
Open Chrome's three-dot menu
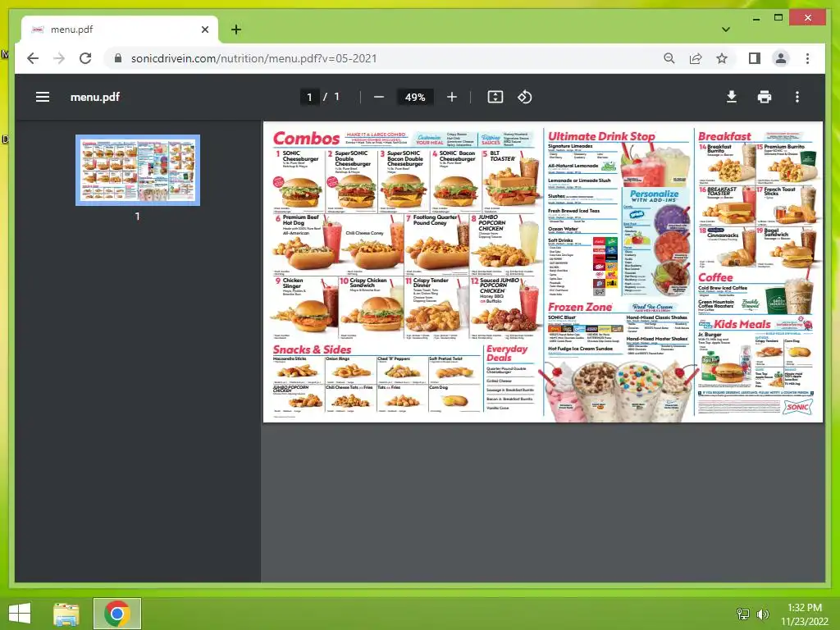(807, 58)
